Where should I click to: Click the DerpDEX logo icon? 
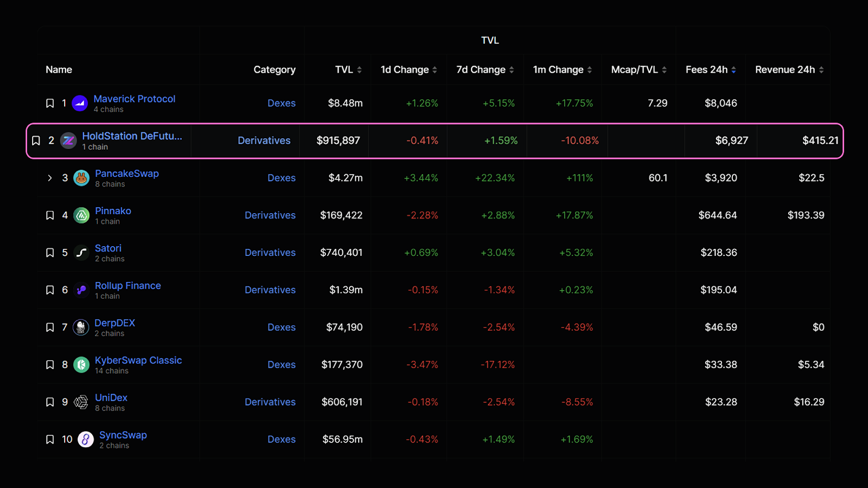[81, 328]
